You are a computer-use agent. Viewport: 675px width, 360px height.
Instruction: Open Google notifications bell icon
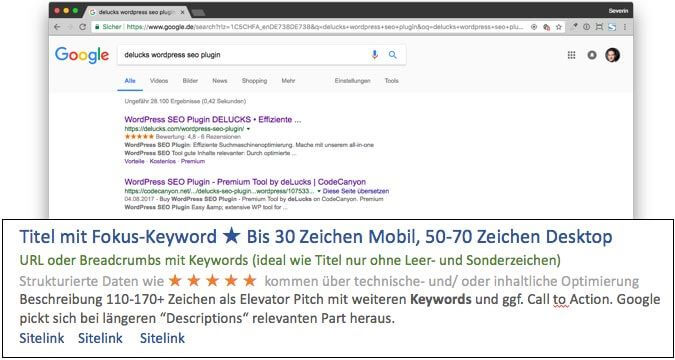click(x=592, y=55)
